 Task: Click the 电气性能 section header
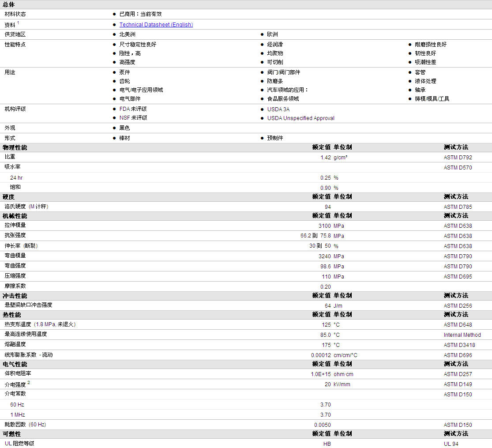[15, 365]
